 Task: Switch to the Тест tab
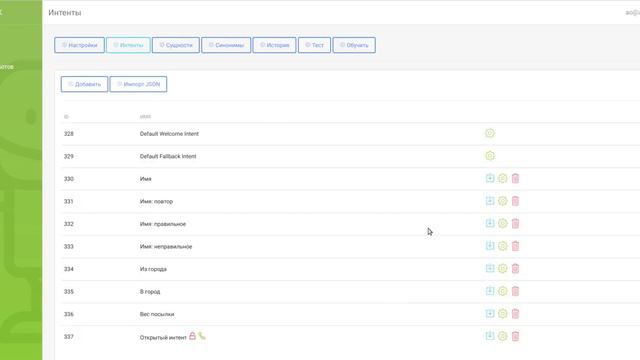(314, 45)
